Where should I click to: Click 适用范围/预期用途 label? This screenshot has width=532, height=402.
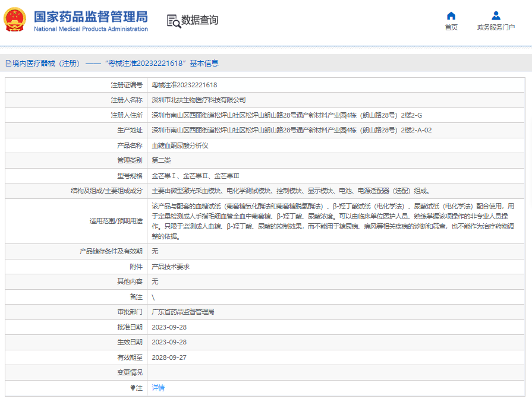coord(116,221)
